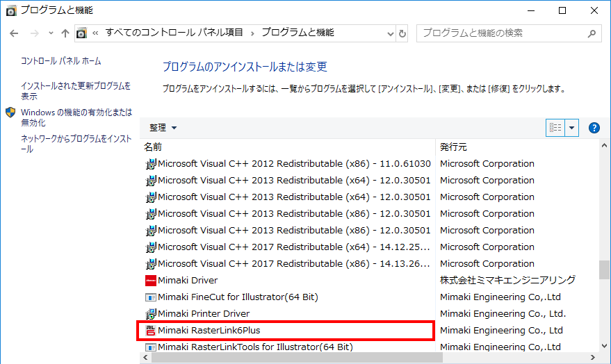The width and height of the screenshot is (611, 364).
Task: Refresh the program list
Action: click(402, 34)
